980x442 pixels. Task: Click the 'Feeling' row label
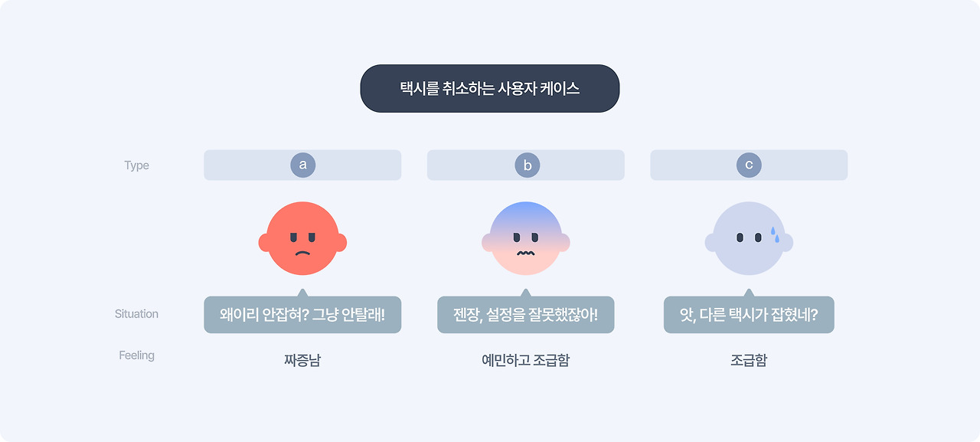[136, 355]
